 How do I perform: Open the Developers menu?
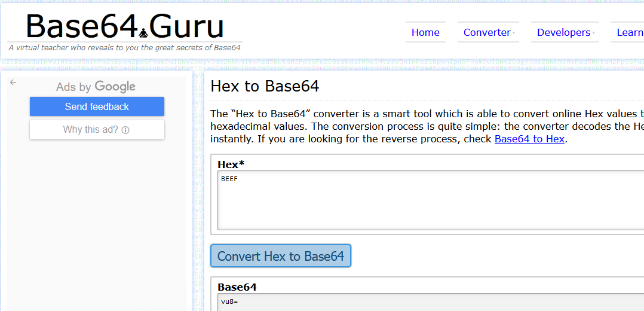[x=565, y=32]
